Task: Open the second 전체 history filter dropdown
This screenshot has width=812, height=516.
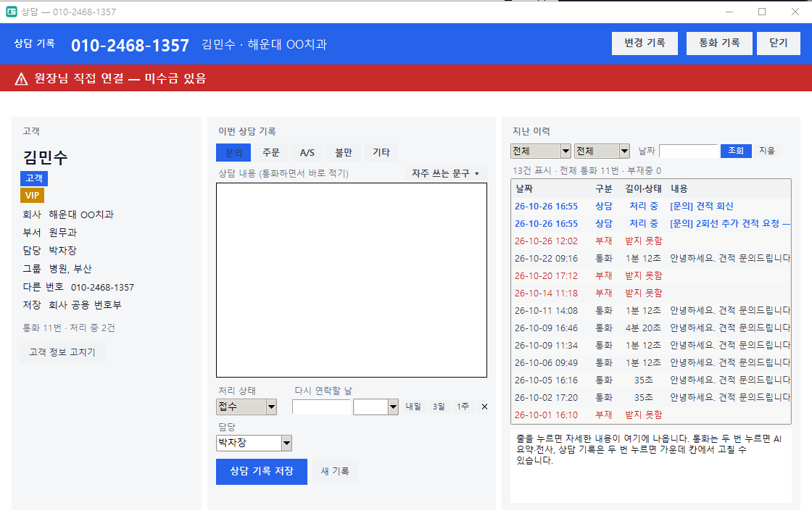Action: tap(602, 151)
